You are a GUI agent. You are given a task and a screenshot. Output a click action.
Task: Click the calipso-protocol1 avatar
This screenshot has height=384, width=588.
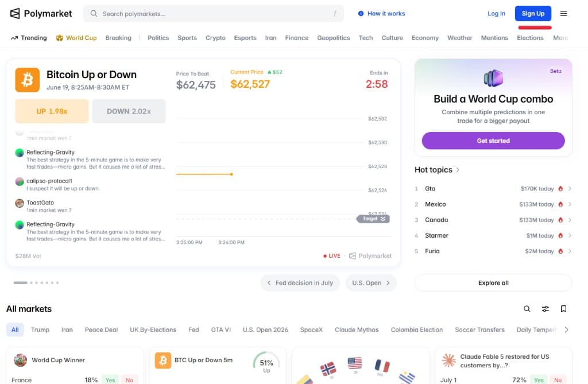coord(20,181)
